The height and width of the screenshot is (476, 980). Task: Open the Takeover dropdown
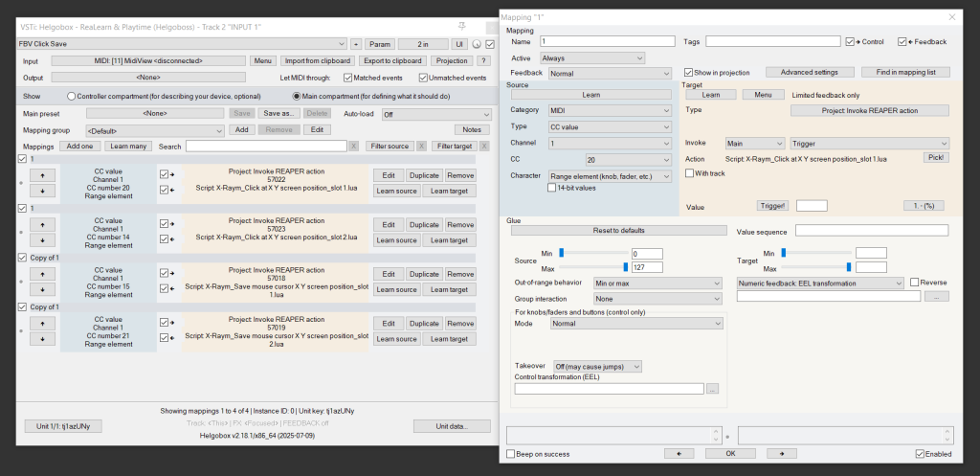point(597,367)
